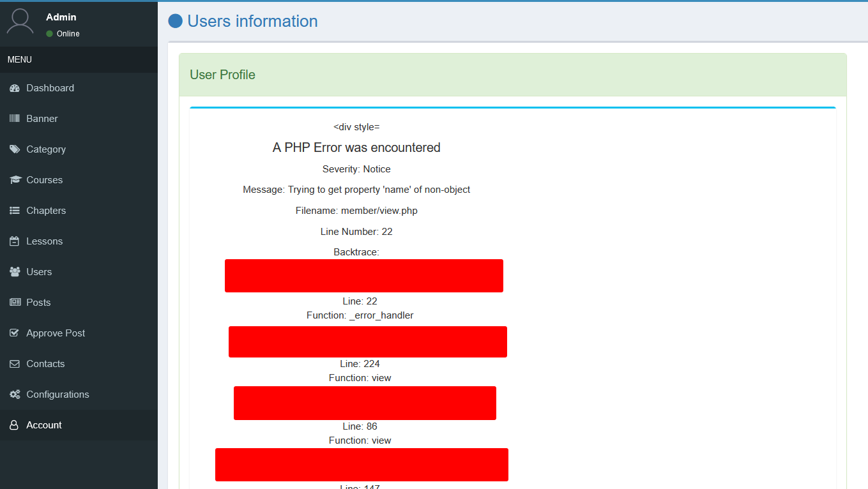Viewport: 868px width, 489px height.
Task: Click the Users group icon
Action: tap(14, 271)
